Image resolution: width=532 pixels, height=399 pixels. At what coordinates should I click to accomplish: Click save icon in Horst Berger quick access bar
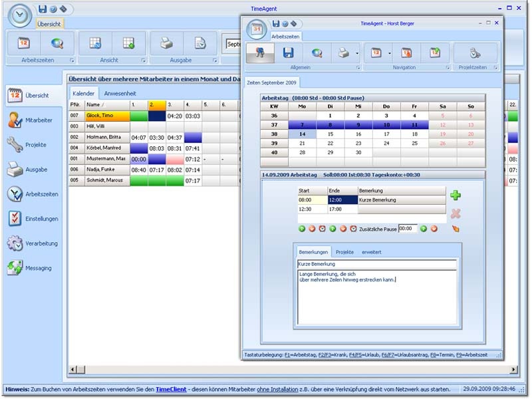[276, 23]
